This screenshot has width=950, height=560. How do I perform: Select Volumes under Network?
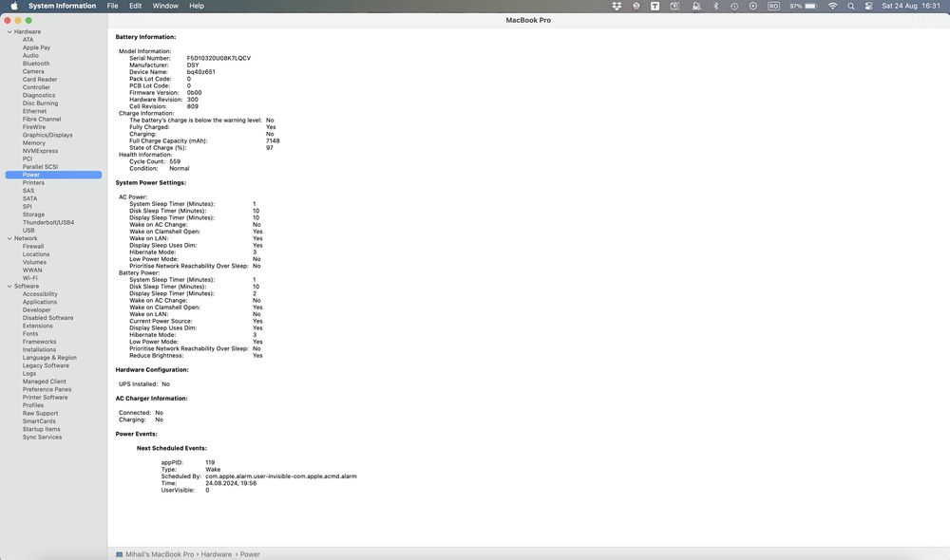click(x=34, y=262)
